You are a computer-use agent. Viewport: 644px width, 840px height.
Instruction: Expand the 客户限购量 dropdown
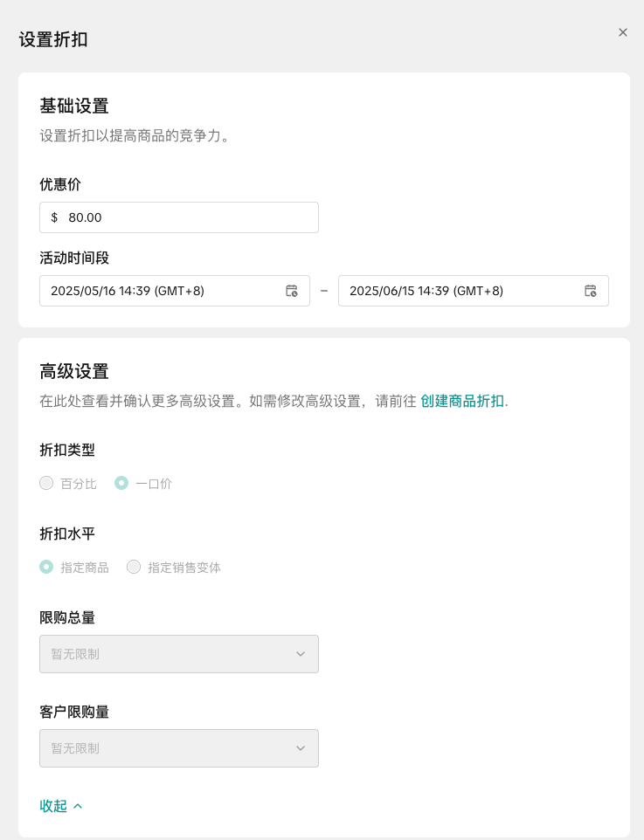click(178, 748)
